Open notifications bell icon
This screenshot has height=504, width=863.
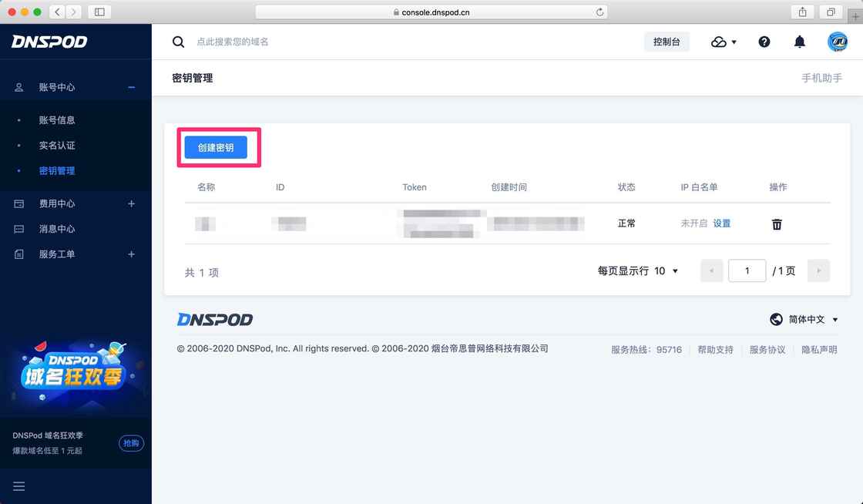800,42
